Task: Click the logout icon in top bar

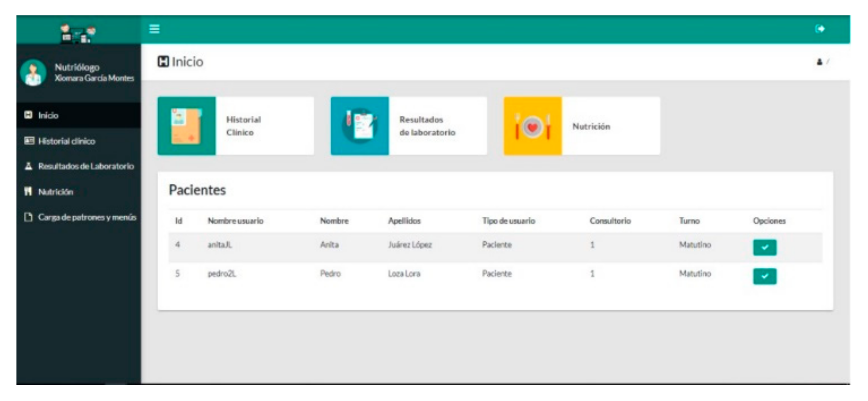Action: point(819,29)
